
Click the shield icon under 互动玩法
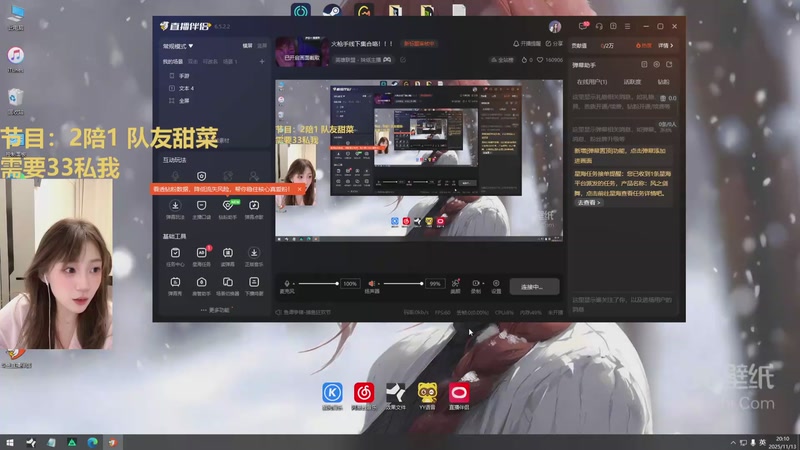[202, 176]
